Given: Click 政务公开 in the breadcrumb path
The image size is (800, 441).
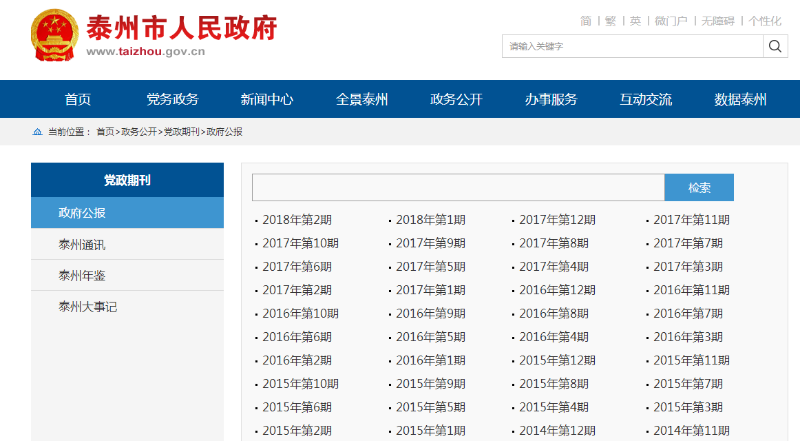Looking at the screenshot, I should 139,132.
